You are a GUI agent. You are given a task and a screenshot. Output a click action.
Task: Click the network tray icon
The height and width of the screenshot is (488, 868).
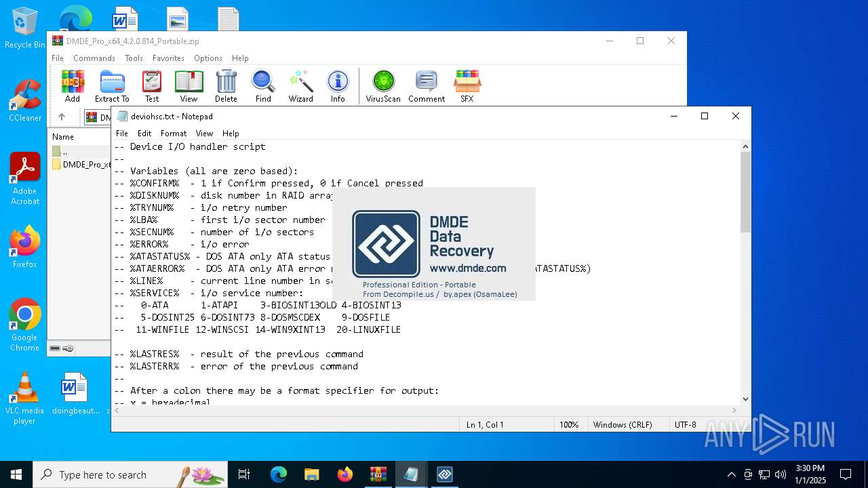tap(764, 474)
